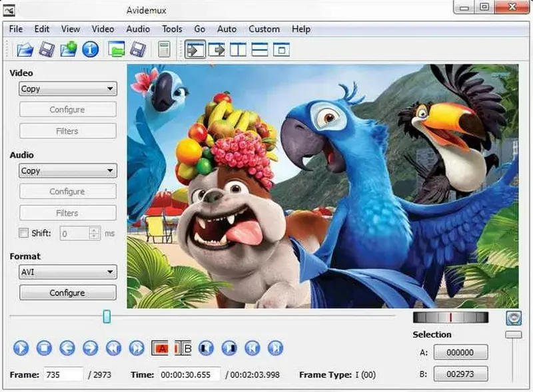Click Filters under Audio section

coord(68,213)
